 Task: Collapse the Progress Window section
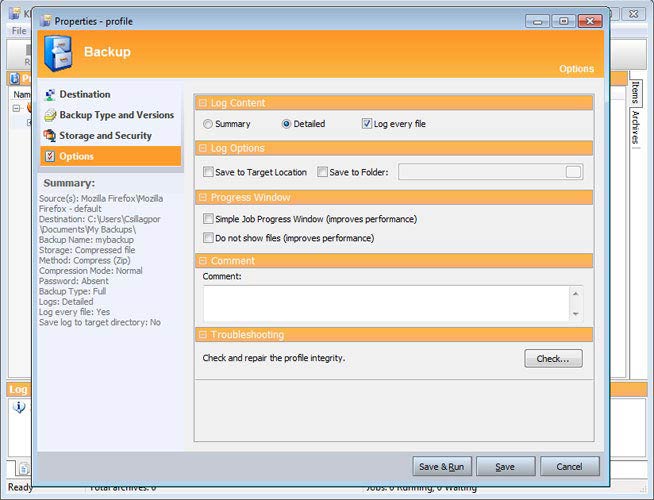(203, 198)
